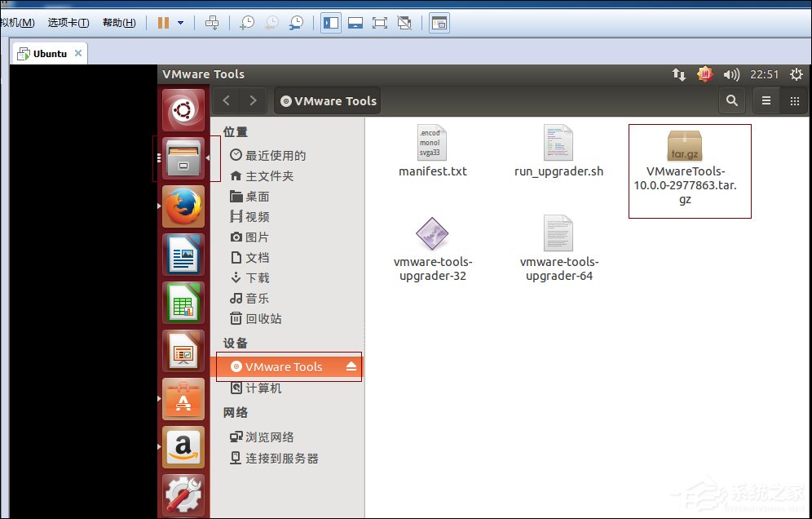Eject the VMware Tools device
The height and width of the screenshot is (519, 812).
[x=351, y=366]
